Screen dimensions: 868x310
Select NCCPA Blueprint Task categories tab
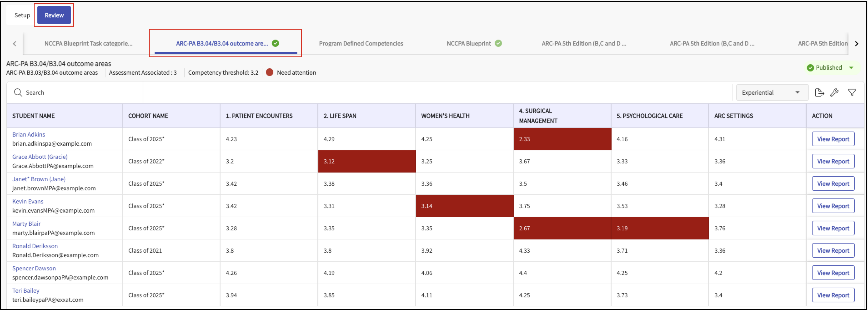(88, 43)
